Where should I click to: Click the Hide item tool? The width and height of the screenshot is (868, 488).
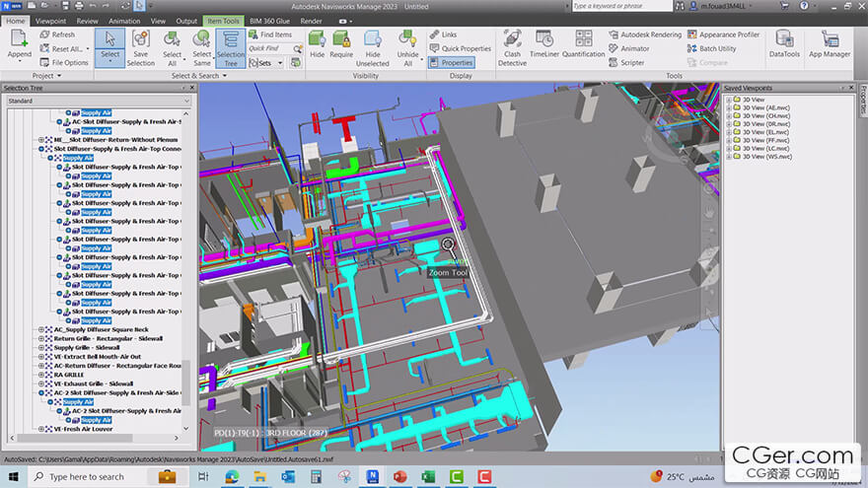318,44
